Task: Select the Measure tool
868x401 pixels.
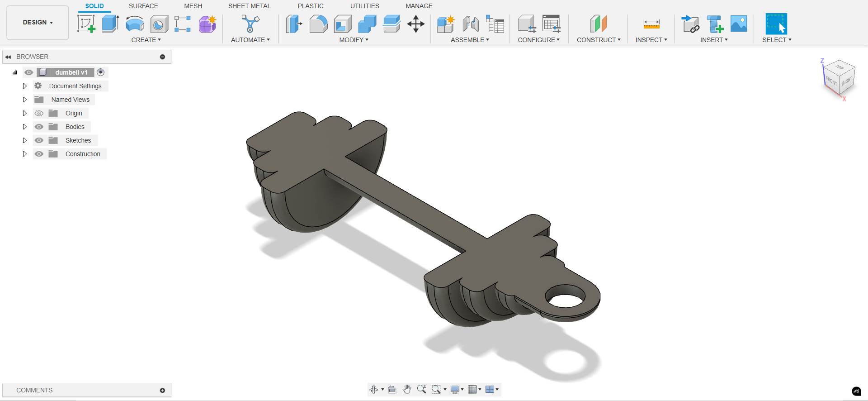Action: pos(651,24)
